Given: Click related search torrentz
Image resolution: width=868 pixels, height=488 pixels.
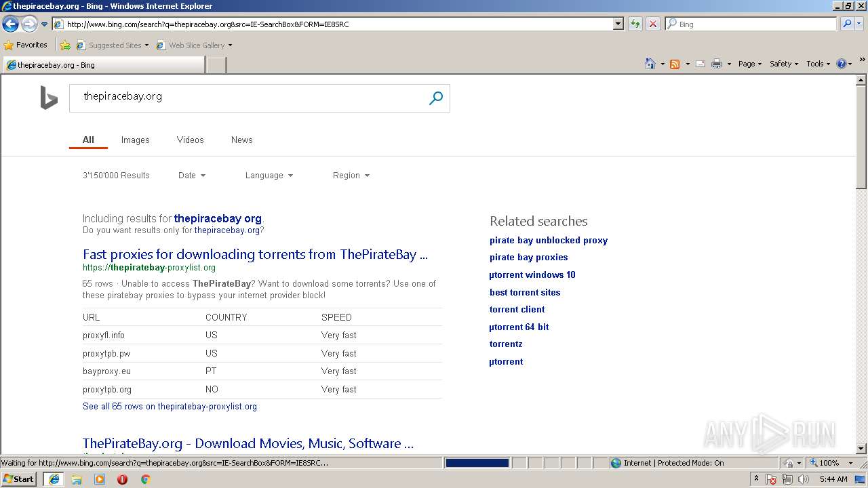Looking at the screenshot, I should pyautogui.click(x=506, y=344).
